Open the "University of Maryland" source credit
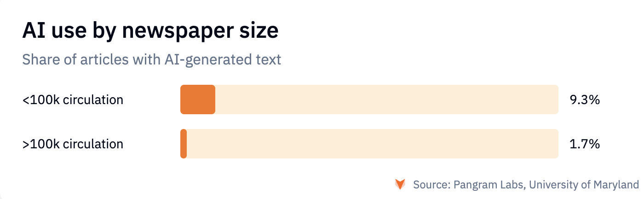The width and height of the screenshot is (644, 199). pos(584,185)
